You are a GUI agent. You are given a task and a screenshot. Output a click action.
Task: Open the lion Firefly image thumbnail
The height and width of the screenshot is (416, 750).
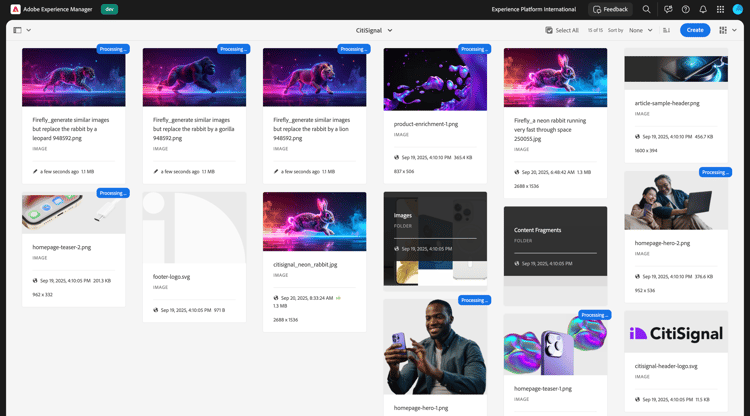(314, 77)
